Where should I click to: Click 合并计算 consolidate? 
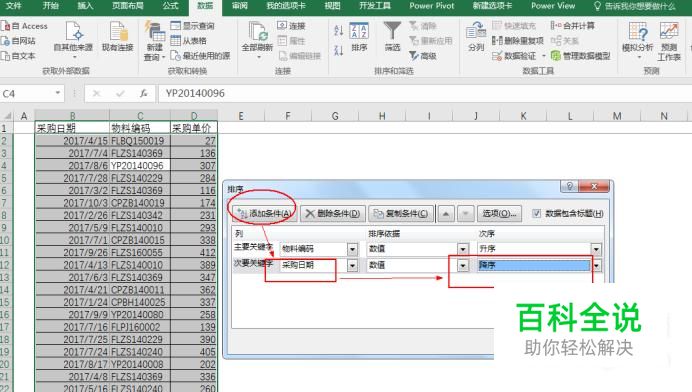(x=572, y=26)
